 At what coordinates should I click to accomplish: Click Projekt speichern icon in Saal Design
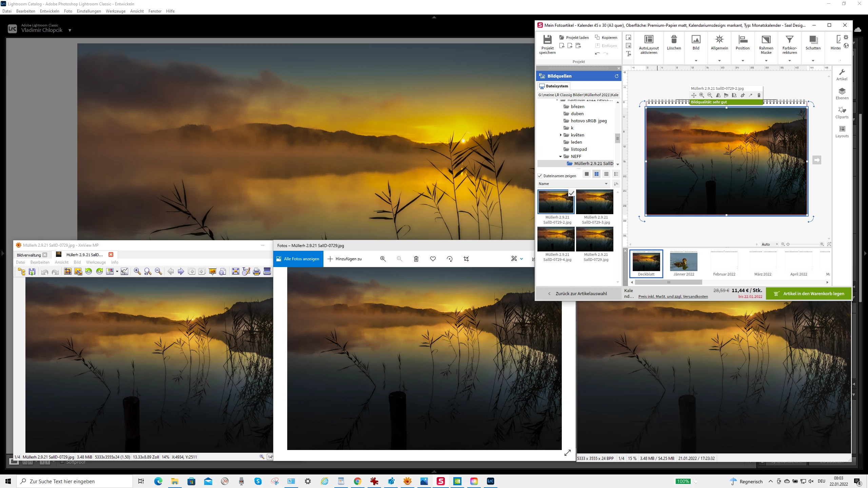point(547,40)
